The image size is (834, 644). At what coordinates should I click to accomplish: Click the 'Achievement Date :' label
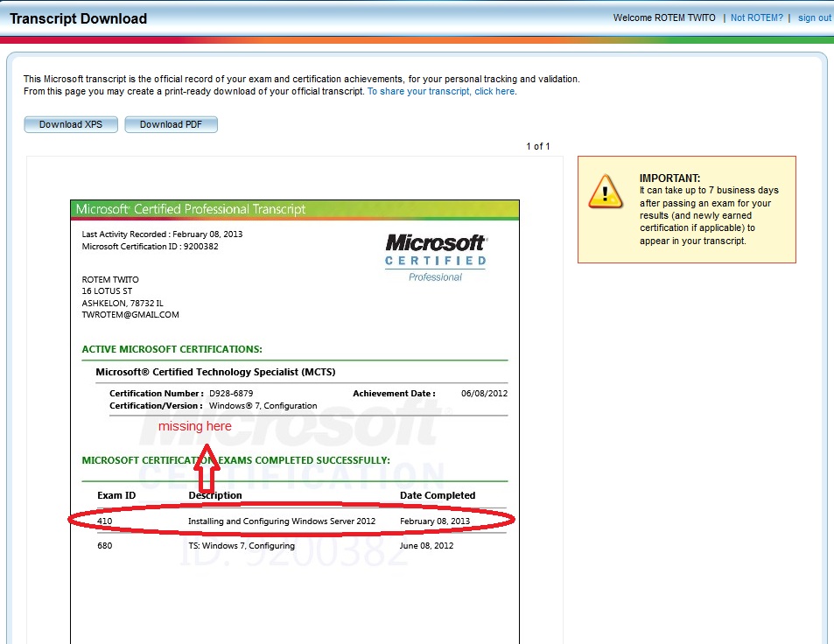pyautogui.click(x=394, y=394)
